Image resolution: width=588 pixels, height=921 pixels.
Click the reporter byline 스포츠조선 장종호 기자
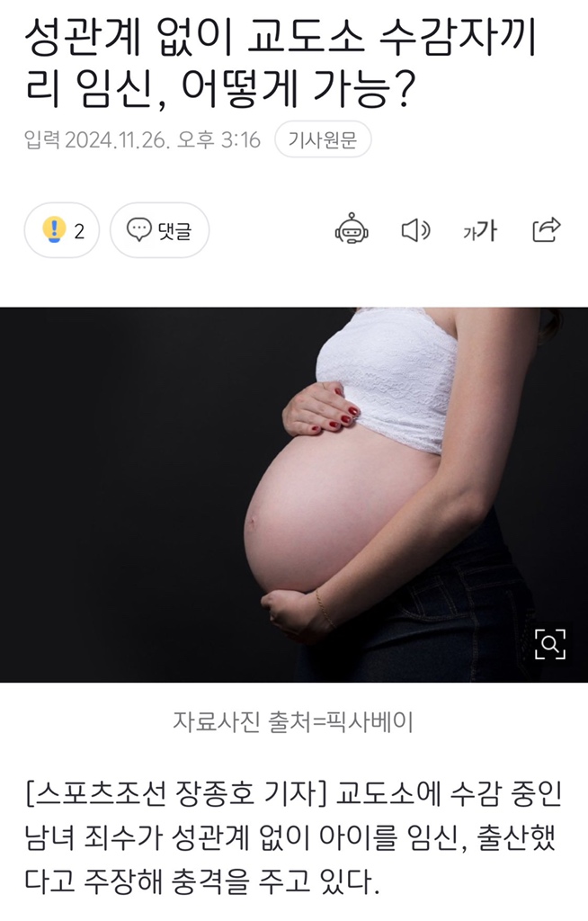(175, 793)
